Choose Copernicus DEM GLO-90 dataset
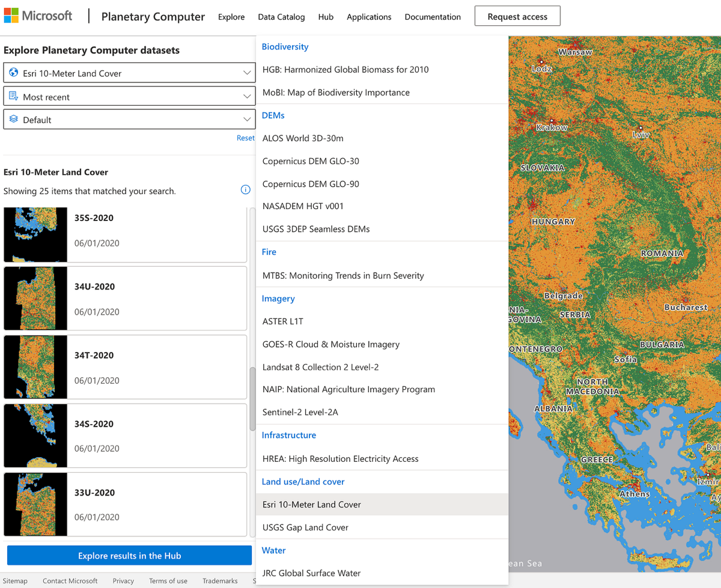The width and height of the screenshot is (721, 588). (x=382, y=183)
